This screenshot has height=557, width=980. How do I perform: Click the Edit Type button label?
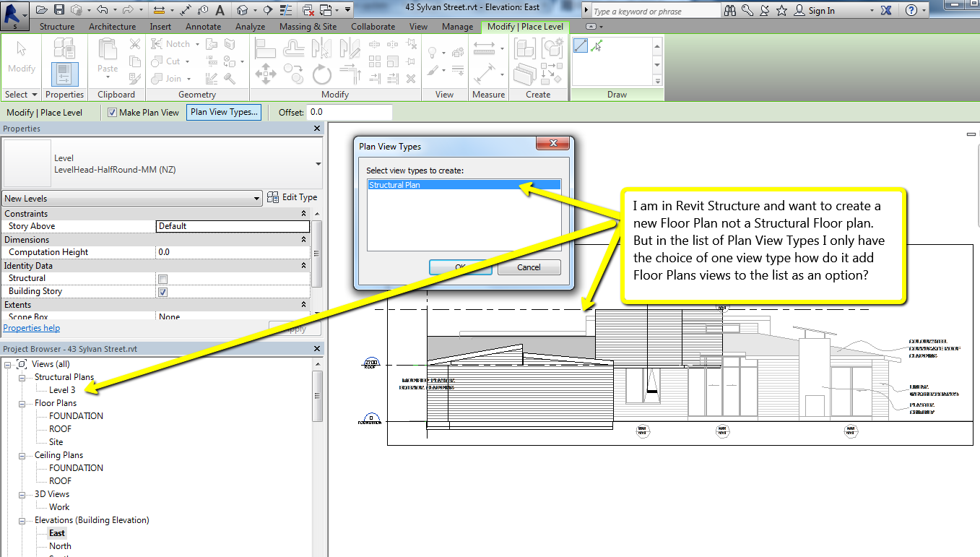tap(300, 197)
